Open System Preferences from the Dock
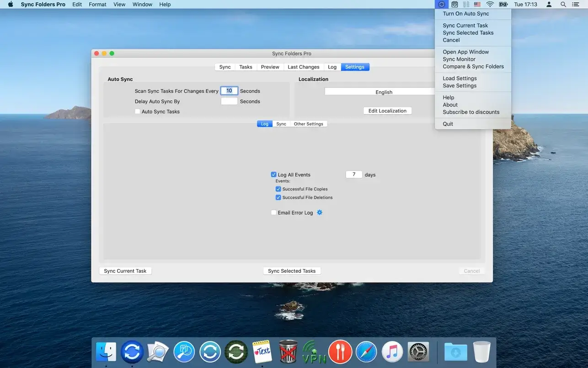 [418, 352]
